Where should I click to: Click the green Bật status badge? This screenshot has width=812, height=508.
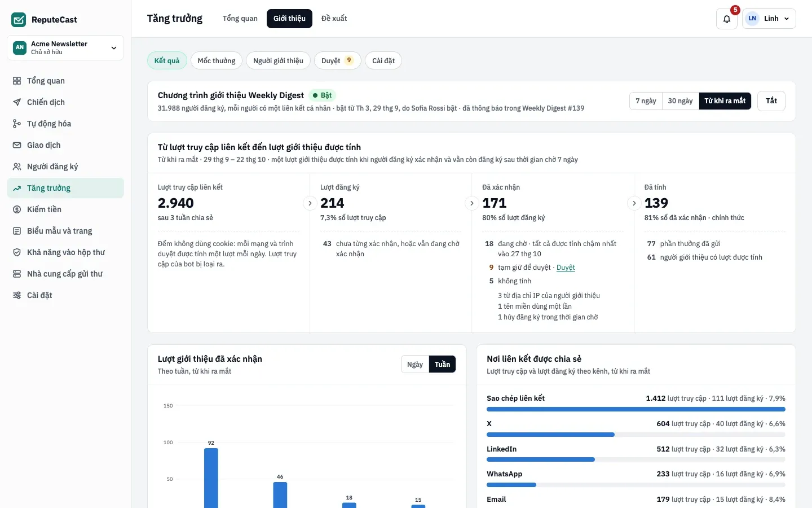(323, 95)
